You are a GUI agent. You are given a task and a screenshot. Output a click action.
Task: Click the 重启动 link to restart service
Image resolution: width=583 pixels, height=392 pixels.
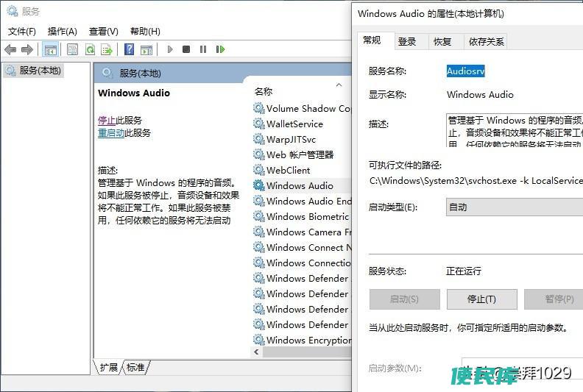tap(111, 133)
